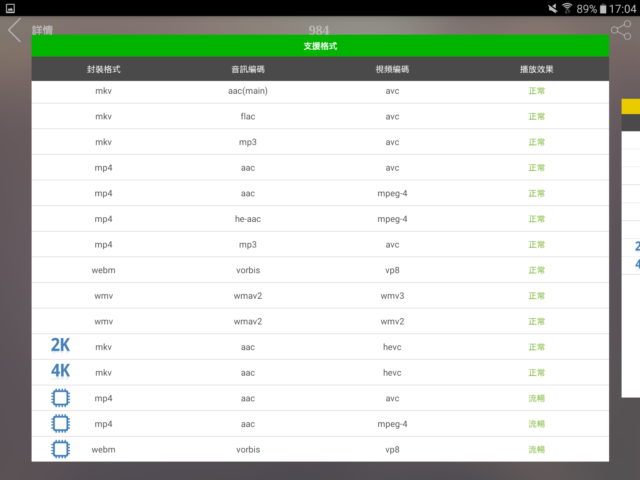Click the 封裝格式 column header
This screenshot has height=480, width=640.
pos(103,69)
